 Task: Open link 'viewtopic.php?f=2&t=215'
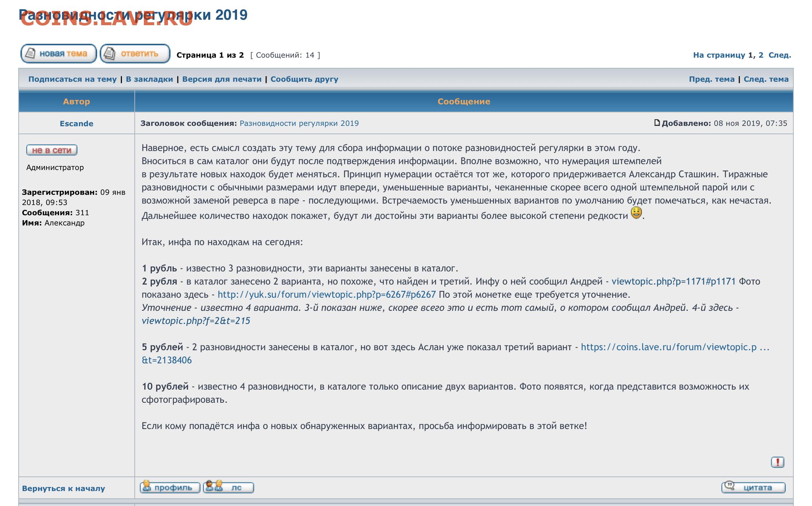(196, 321)
